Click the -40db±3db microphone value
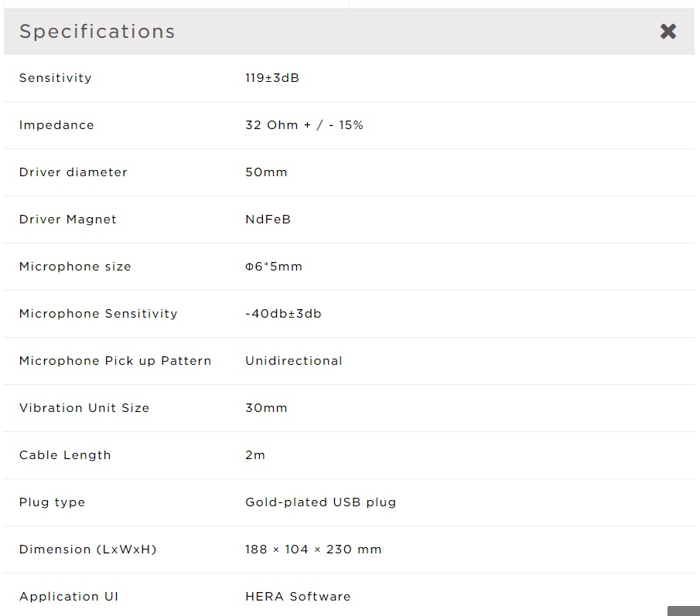Viewport: 700px width, 616px height. [283, 314]
